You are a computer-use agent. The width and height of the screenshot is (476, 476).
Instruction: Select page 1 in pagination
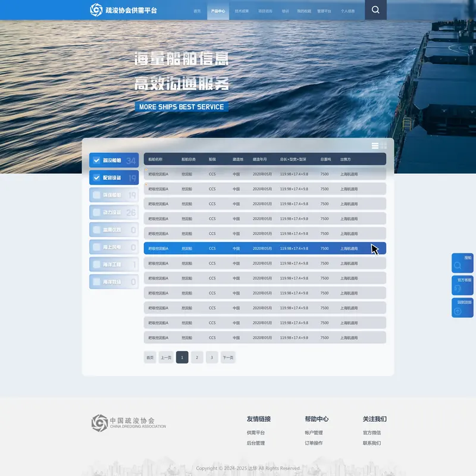tap(182, 358)
